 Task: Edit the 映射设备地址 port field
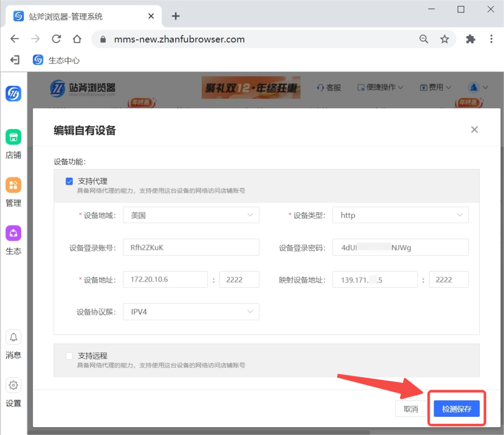[x=449, y=279]
